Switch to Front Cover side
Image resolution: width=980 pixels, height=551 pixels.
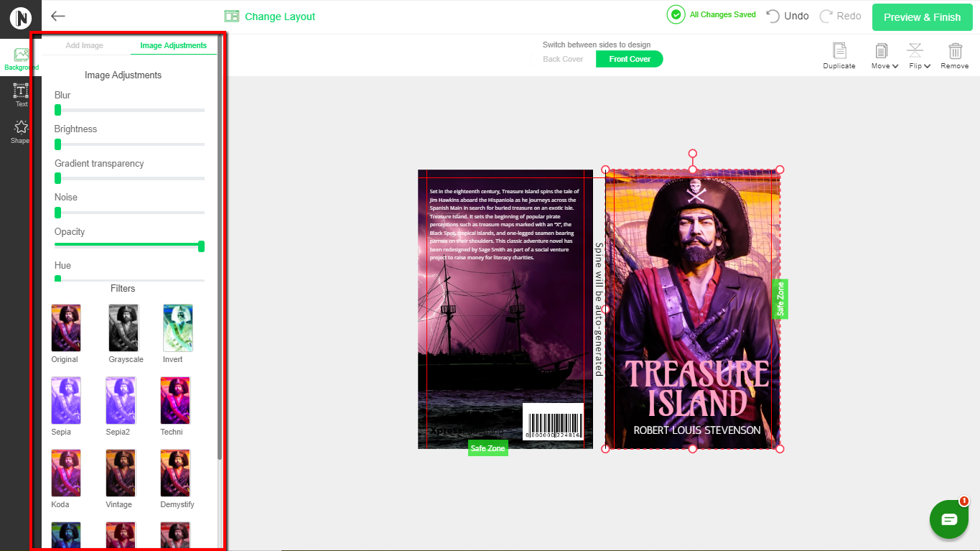[x=629, y=59]
